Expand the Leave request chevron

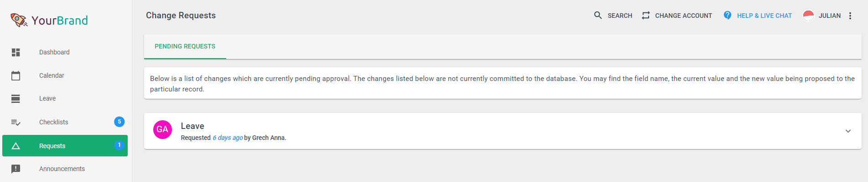pos(848,131)
